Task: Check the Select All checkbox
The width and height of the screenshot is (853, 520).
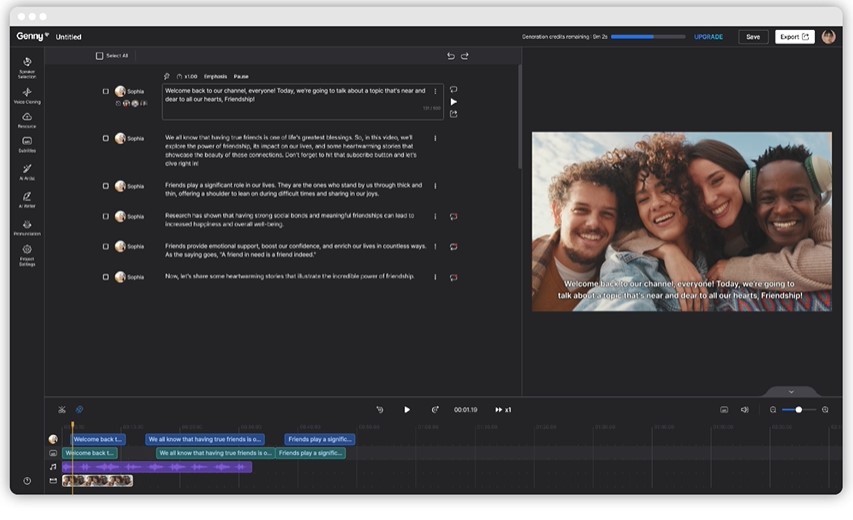Action: point(100,55)
